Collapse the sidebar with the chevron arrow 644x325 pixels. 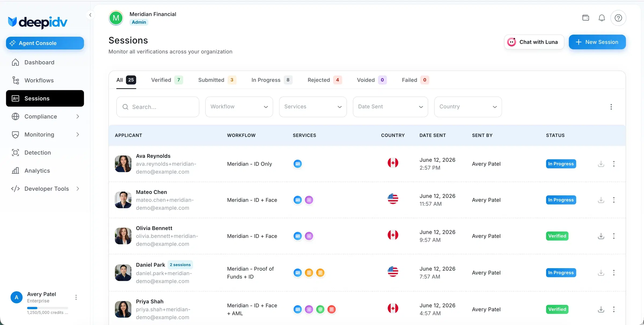(90, 15)
